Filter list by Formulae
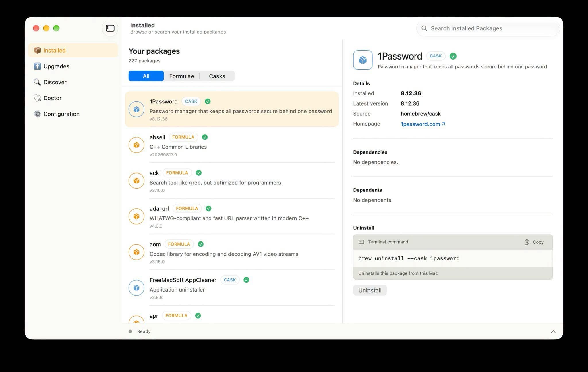 [x=181, y=76]
